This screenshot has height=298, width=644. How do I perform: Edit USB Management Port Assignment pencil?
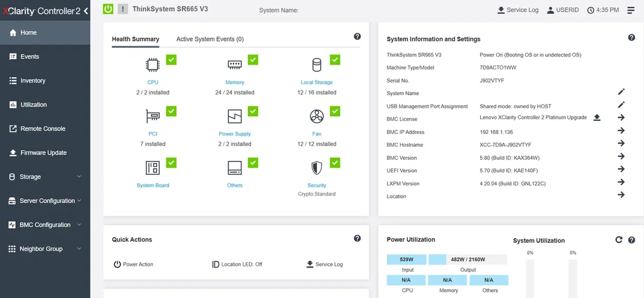pyautogui.click(x=621, y=105)
